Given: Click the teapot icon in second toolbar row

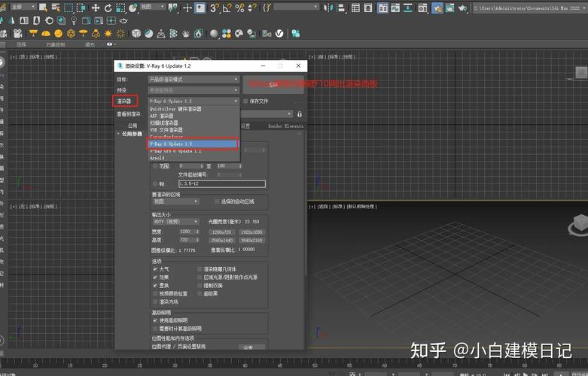Looking at the screenshot, I should click(123, 21).
